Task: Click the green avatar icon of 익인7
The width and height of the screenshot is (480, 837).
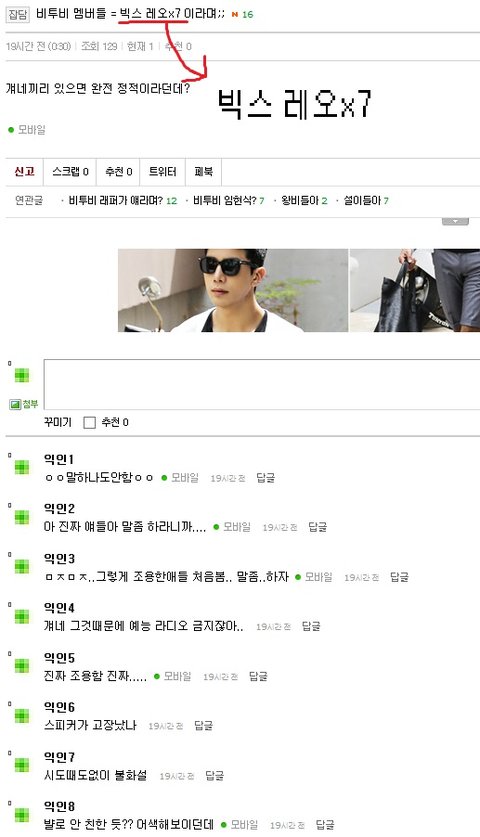Action: [22, 765]
